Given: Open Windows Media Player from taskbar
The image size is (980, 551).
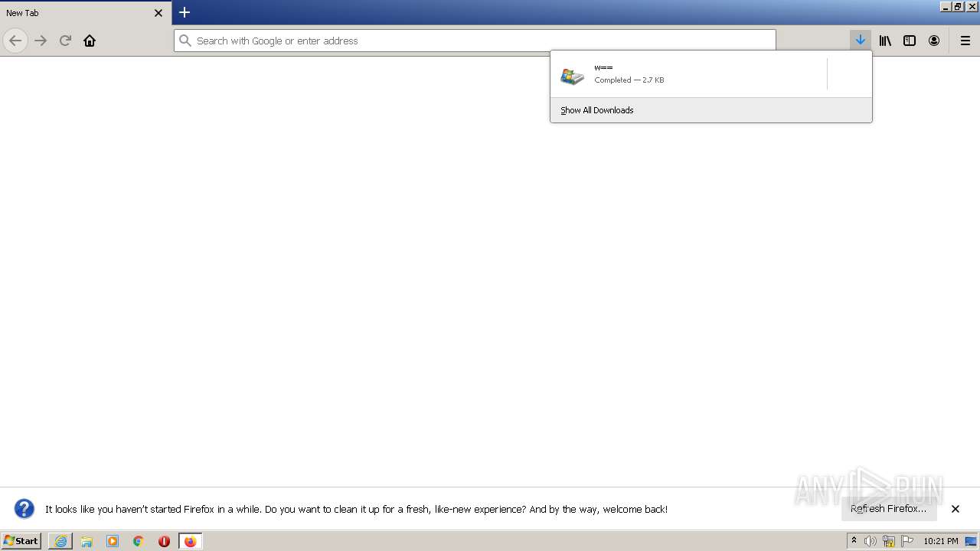Looking at the screenshot, I should 113,541.
